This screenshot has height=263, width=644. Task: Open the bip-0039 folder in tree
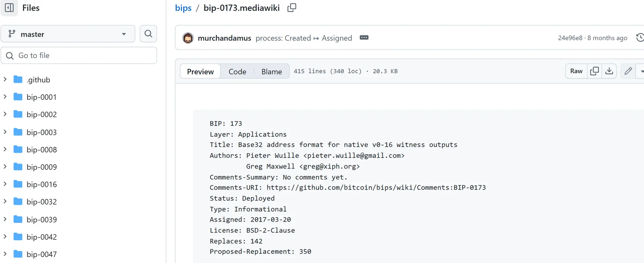pos(41,219)
